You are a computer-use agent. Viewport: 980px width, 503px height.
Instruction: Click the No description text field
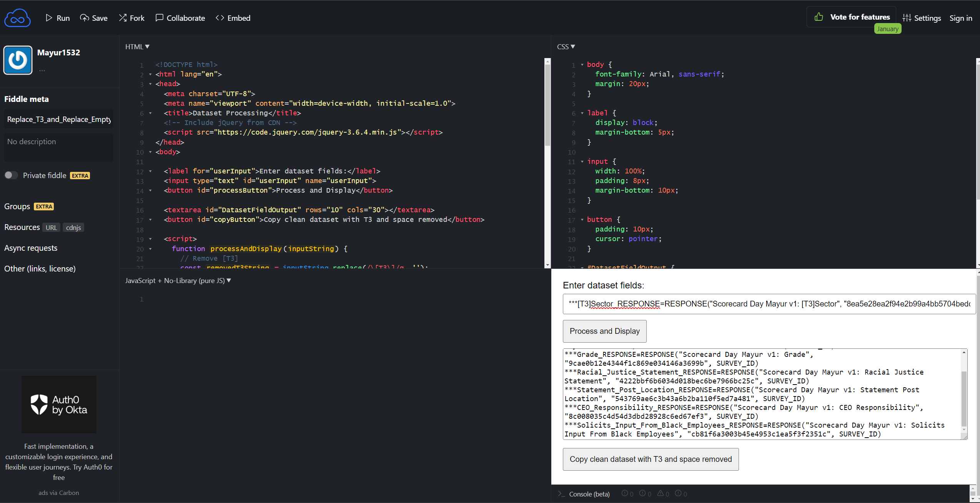(59, 147)
